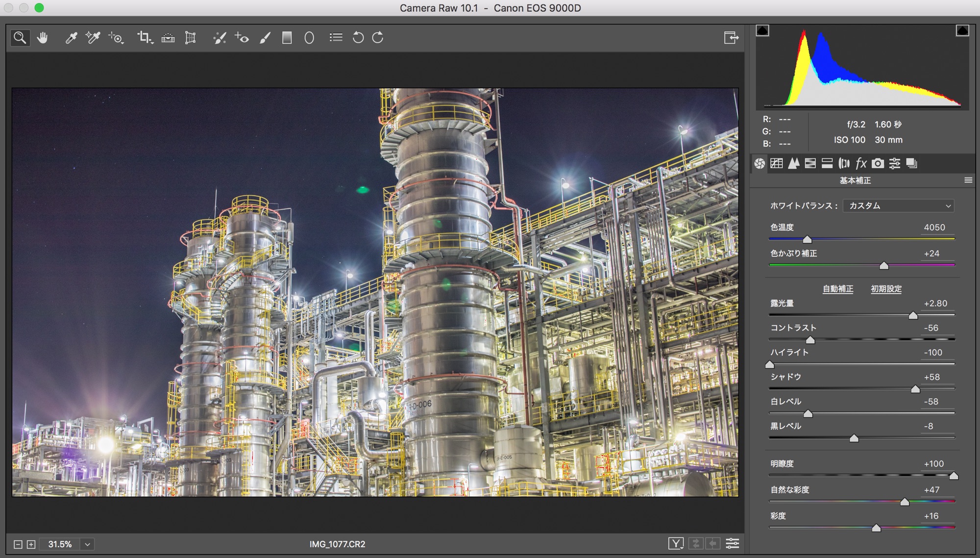Click the 初期設定 link
This screenshot has width=980, height=558.
pos(886,289)
